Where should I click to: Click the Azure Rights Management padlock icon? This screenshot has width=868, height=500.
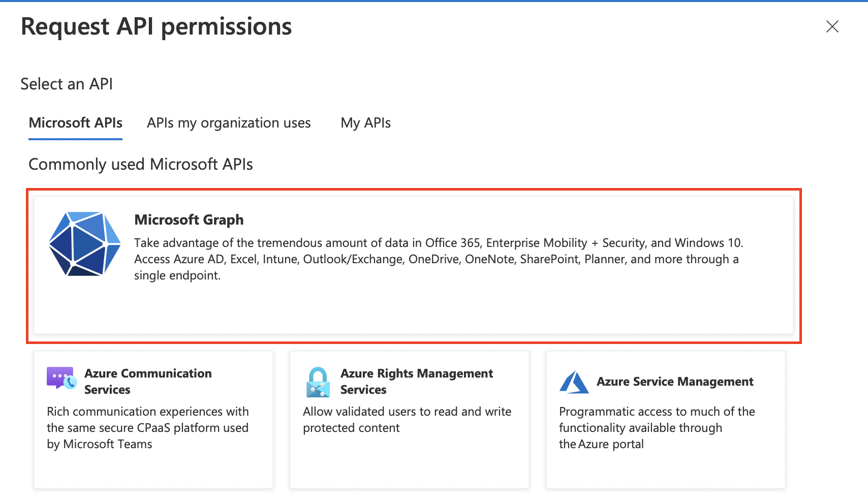pos(318,382)
